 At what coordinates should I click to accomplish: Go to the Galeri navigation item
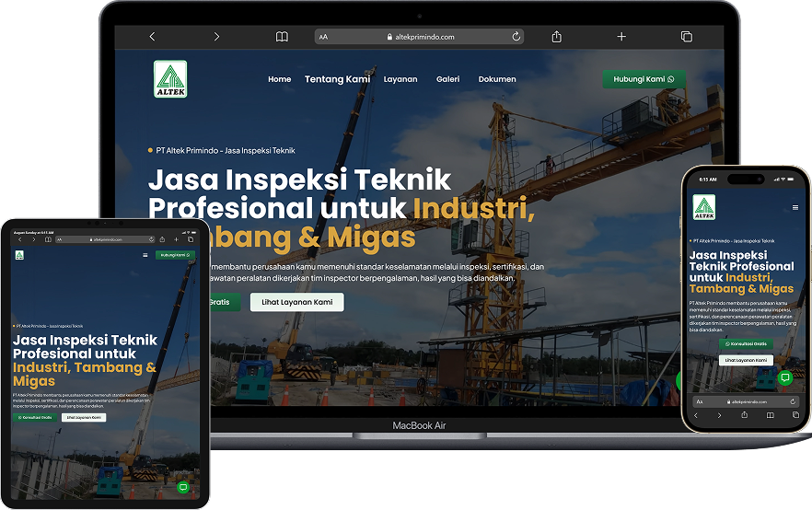point(448,79)
